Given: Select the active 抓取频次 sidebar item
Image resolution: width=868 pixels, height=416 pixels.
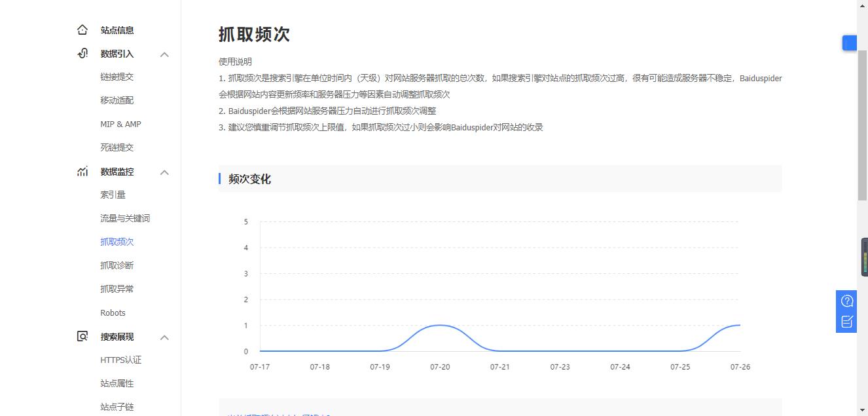Looking at the screenshot, I should point(117,242).
